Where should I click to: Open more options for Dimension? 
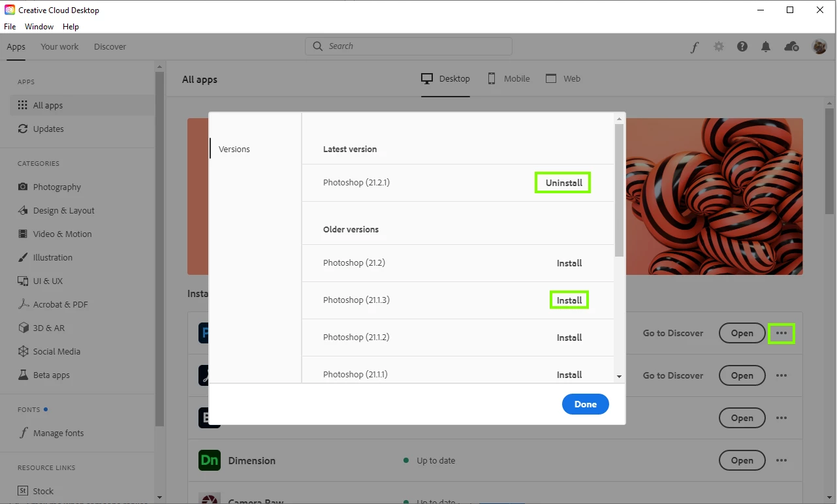tap(782, 460)
